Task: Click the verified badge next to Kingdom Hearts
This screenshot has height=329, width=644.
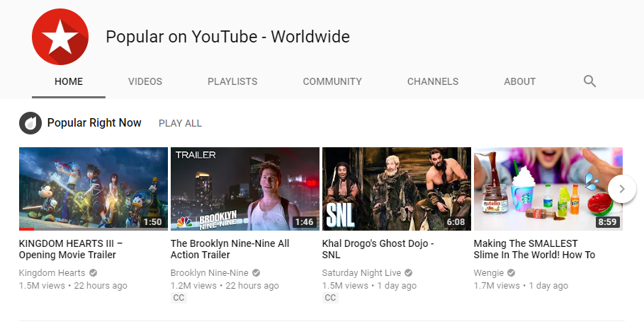Action: 94,273
